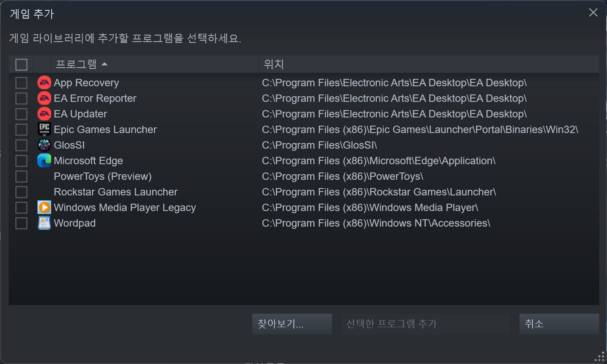Click the 찾아보기... browse button
The width and height of the screenshot is (607, 364).
(292, 324)
